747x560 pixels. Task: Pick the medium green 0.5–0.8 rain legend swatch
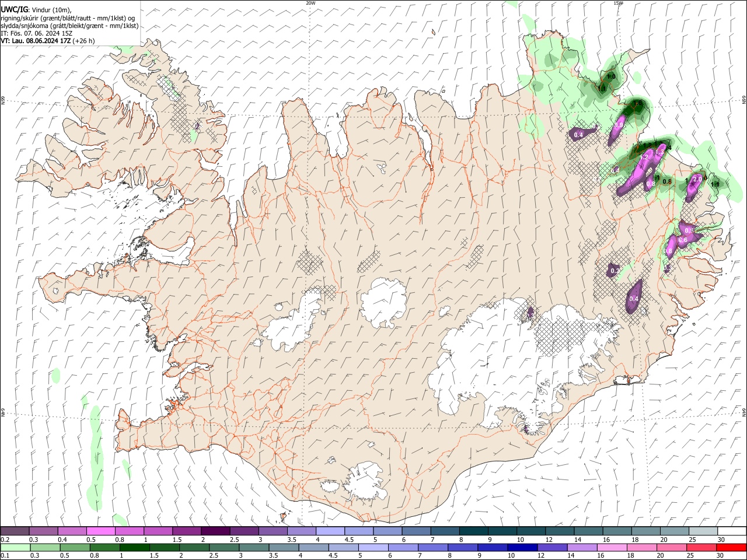click(75, 547)
